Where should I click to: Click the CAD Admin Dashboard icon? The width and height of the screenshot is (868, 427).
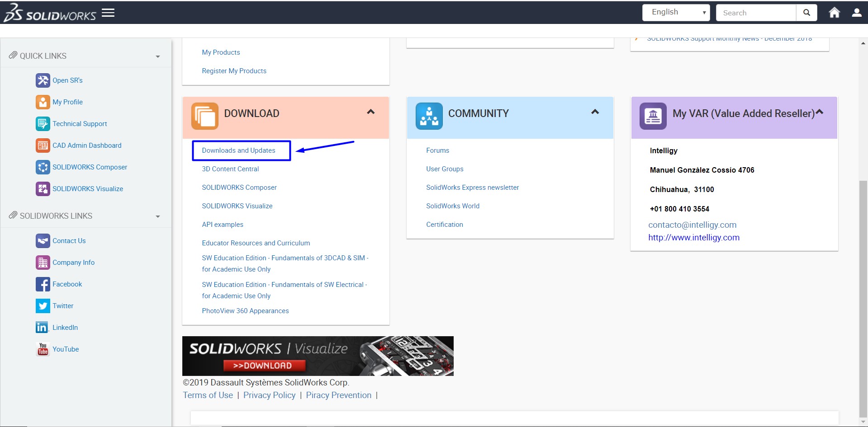click(x=43, y=145)
